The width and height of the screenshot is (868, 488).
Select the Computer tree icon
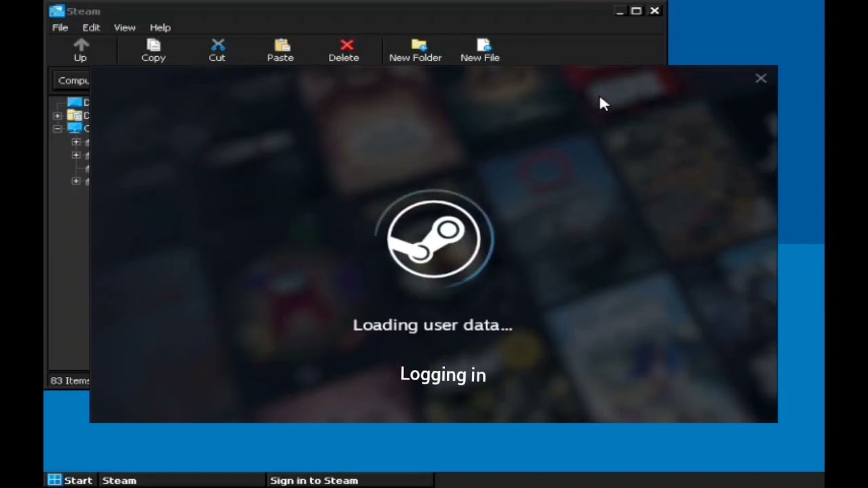tap(74, 128)
